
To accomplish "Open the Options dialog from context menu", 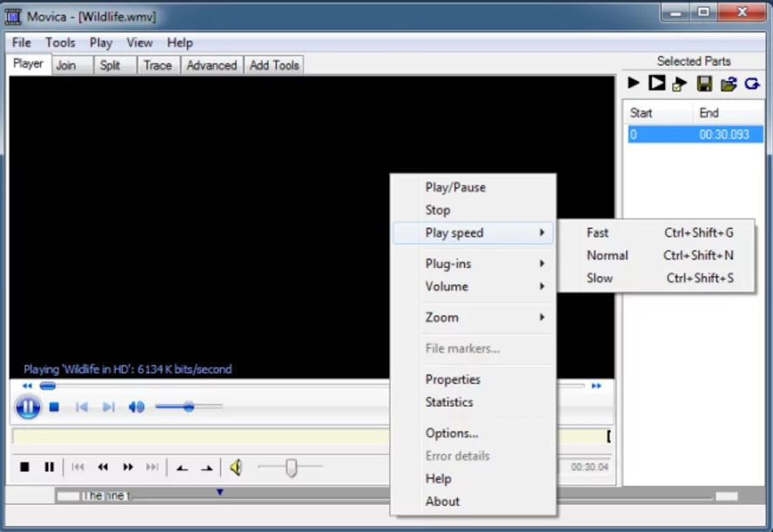I will click(452, 433).
